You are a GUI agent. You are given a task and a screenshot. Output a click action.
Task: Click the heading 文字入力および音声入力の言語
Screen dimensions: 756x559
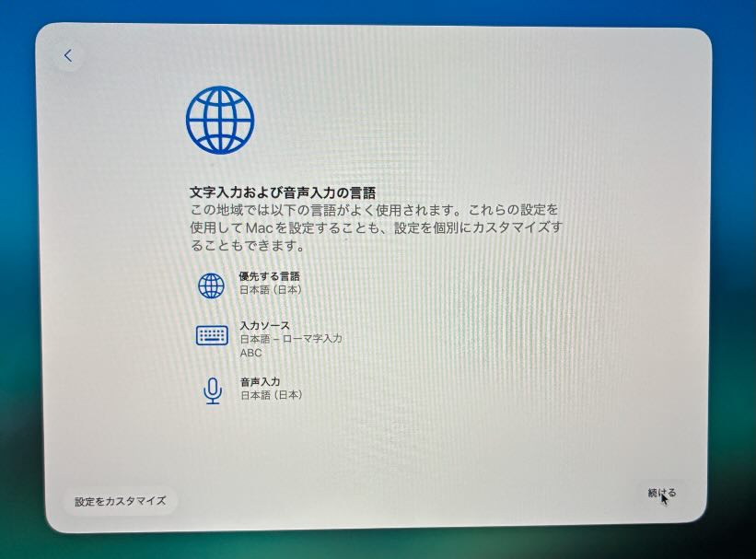click(x=283, y=192)
